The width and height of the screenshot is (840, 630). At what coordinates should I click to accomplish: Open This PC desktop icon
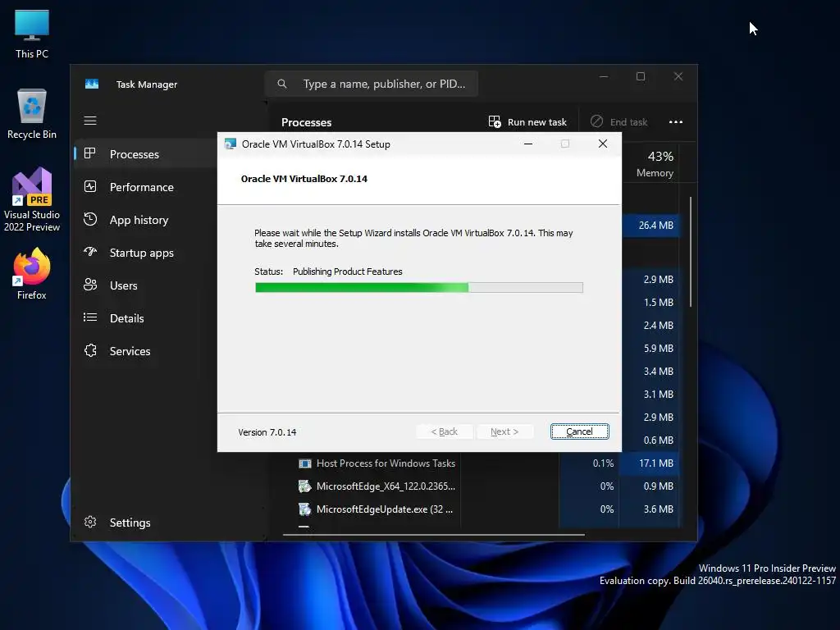[32, 34]
